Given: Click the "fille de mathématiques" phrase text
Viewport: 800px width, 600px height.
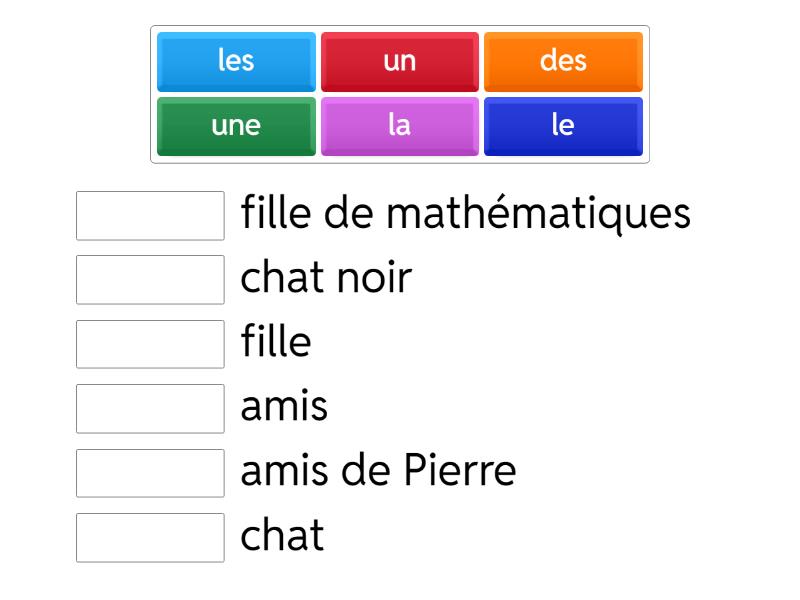Looking at the screenshot, I should click(465, 214).
